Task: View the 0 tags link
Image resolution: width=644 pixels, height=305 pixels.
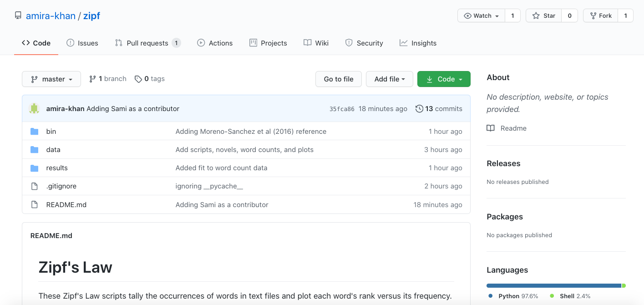Action: (150, 79)
